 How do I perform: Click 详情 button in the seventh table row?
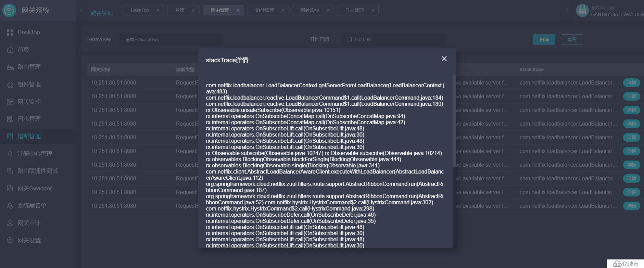click(631, 165)
